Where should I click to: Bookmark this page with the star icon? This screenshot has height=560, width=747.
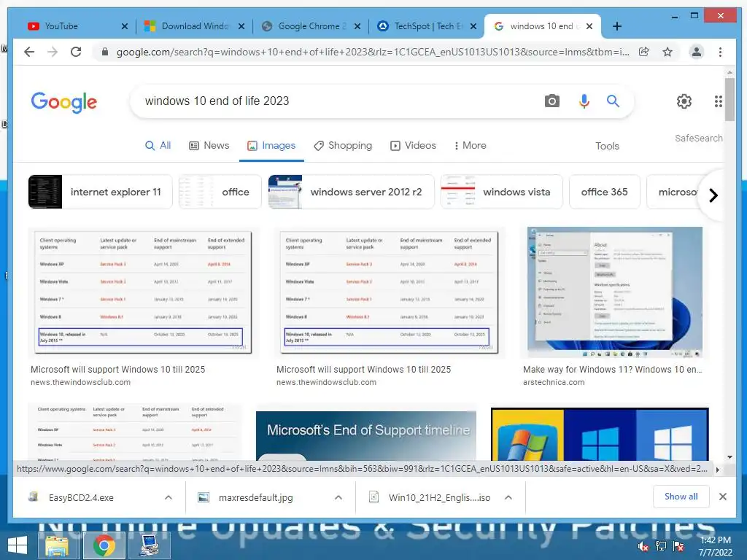tap(667, 52)
